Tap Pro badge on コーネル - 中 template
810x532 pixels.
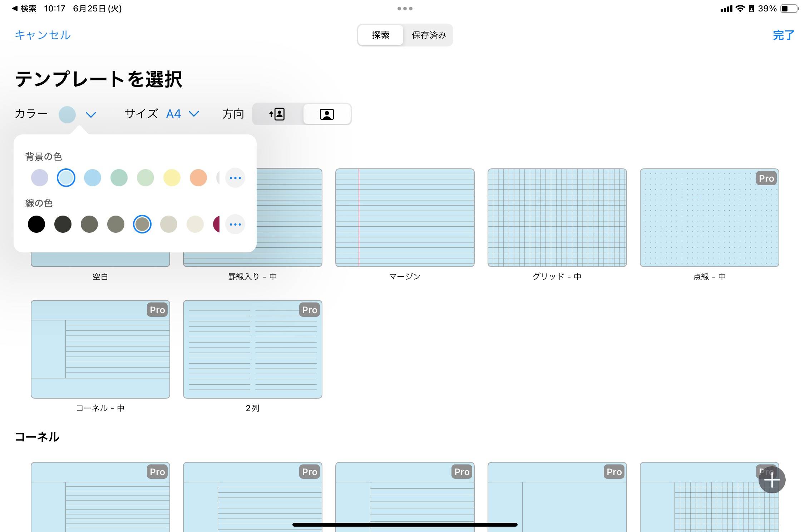coord(157,310)
